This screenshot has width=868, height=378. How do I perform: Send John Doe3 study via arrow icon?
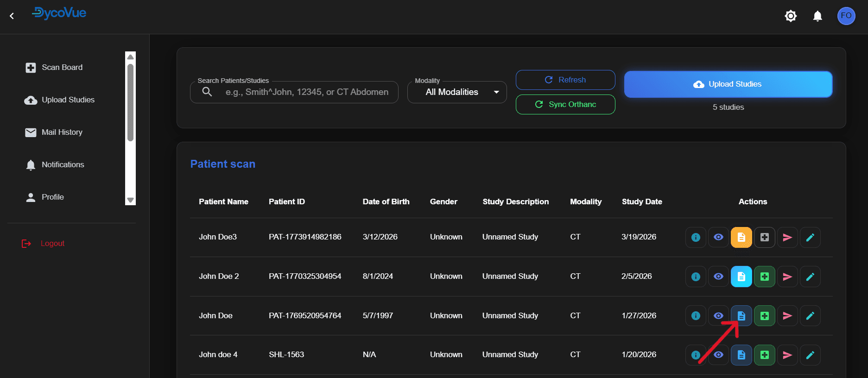click(787, 237)
